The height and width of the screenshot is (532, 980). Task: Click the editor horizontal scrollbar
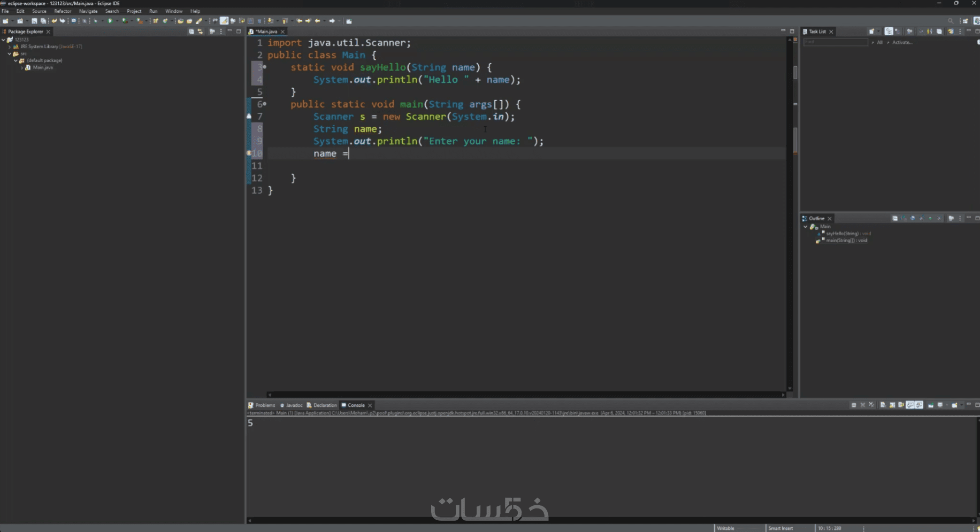(526, 395)
